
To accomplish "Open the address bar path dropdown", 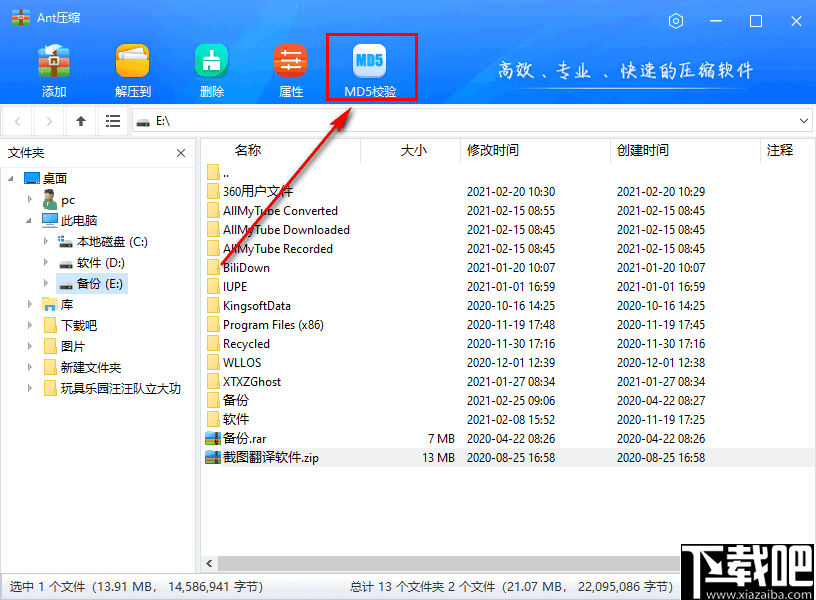I will (x=804, y=121).
